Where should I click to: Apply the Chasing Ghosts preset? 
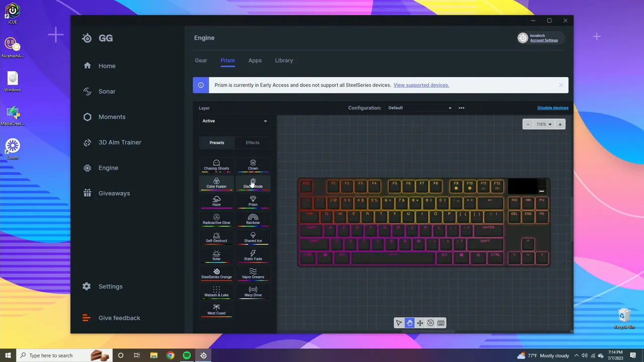(216, 165)
